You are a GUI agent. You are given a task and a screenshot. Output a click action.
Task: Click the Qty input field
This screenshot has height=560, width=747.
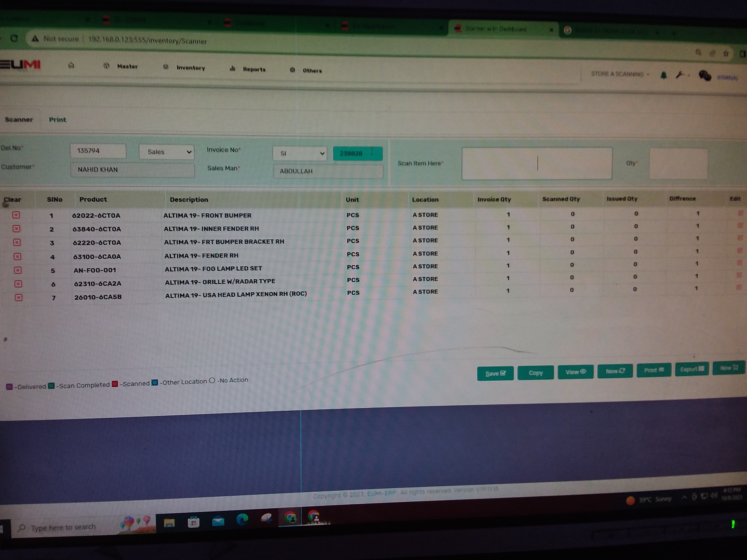point(678,163)
